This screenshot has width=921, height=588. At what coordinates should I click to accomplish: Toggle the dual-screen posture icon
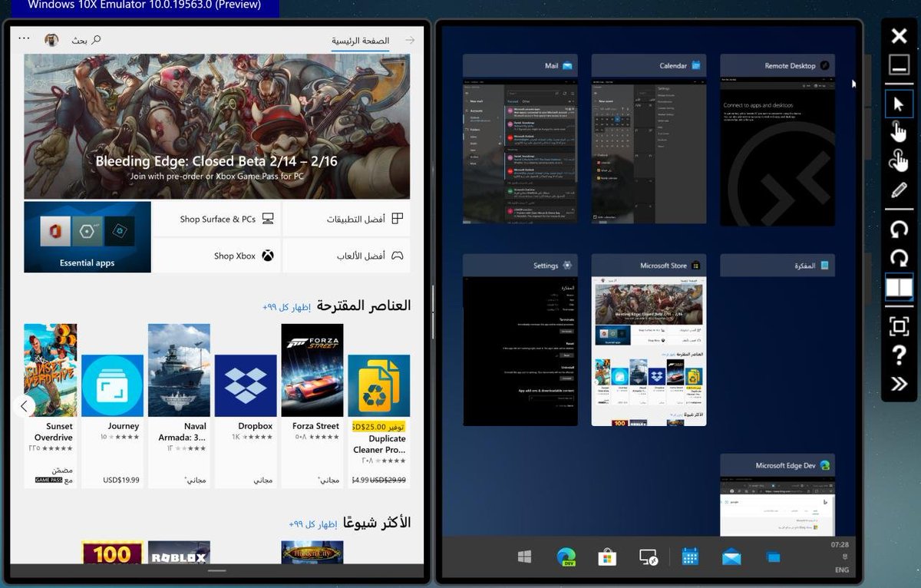[x=899, y=287]
